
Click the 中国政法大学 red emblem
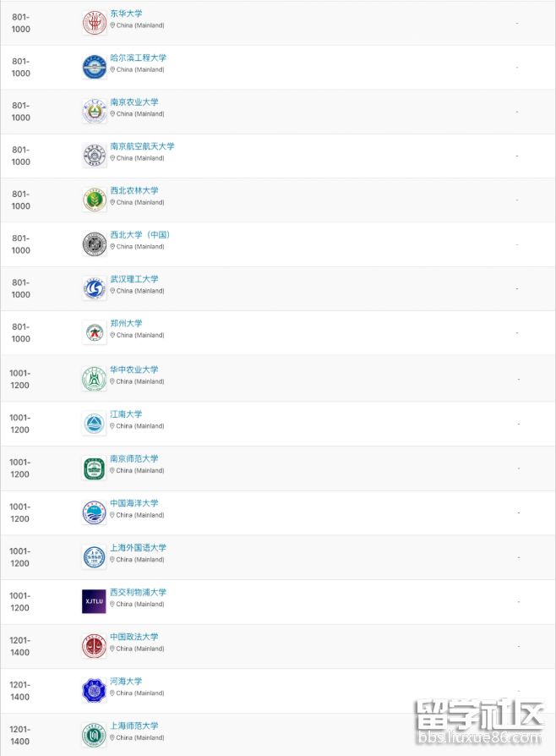coord(95,646)
